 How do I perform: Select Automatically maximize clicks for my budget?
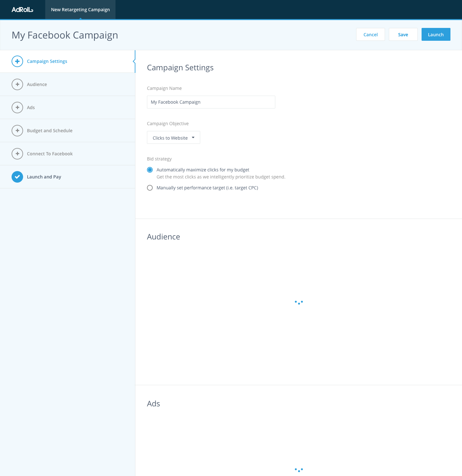[x=150, y=170]
